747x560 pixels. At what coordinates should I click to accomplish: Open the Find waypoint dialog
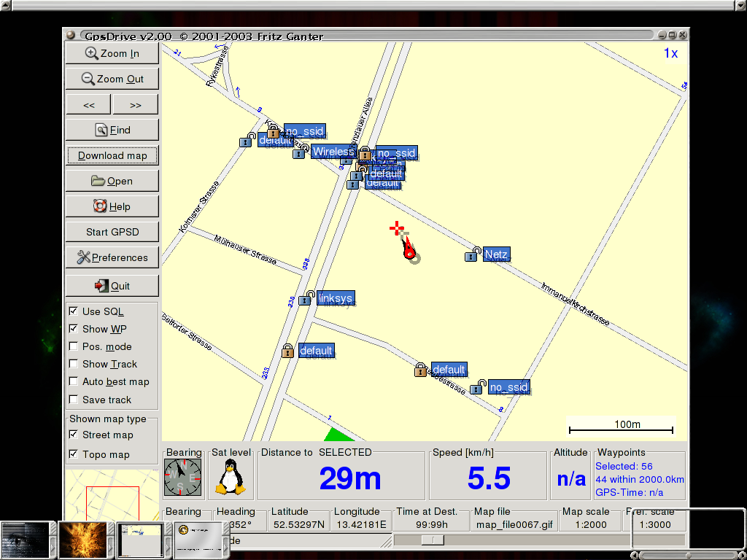[112, 130]
